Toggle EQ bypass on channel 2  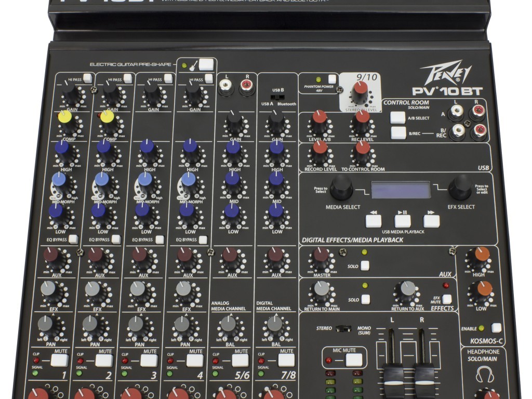(116, 240)
